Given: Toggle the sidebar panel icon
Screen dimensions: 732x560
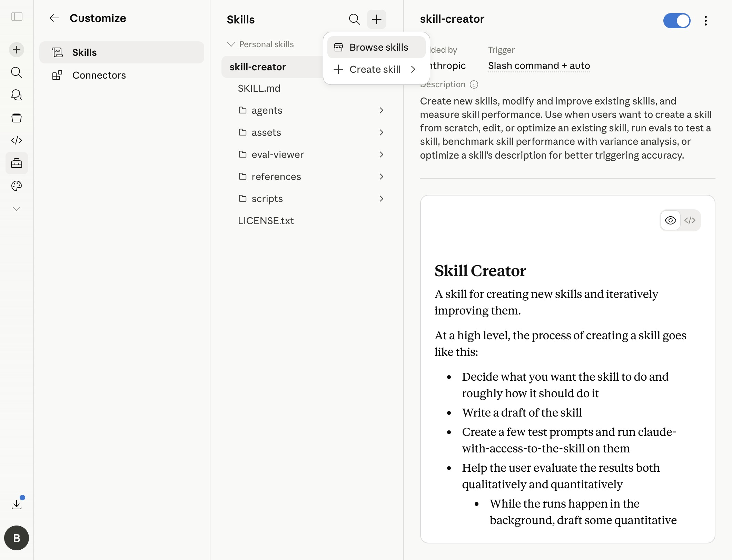Looking at the screenshot, I should [x=17, y=17].
